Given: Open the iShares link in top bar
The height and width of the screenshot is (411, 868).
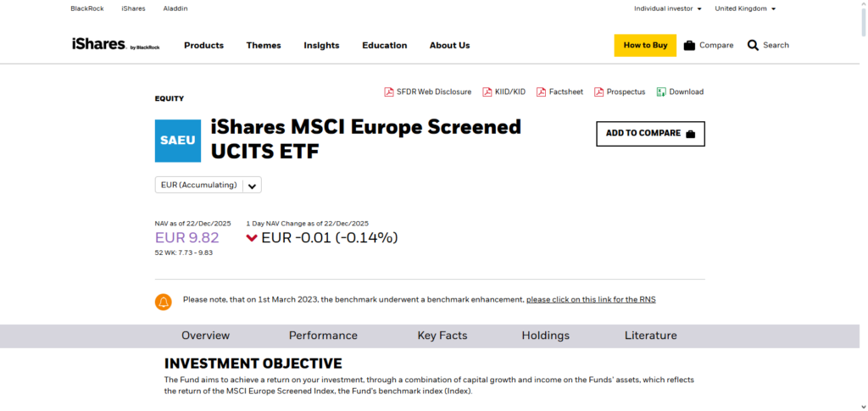Looking at the screenshot, I should point(133,8).
